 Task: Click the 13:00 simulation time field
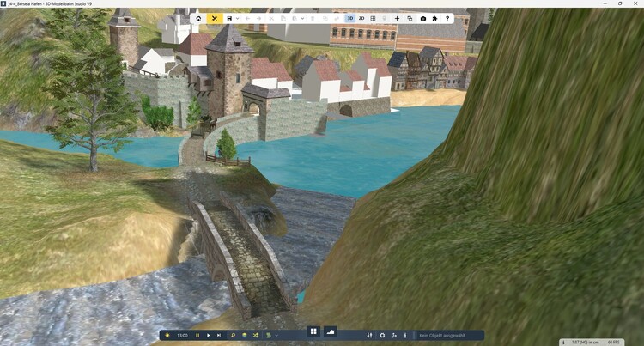tap(182, 335)
